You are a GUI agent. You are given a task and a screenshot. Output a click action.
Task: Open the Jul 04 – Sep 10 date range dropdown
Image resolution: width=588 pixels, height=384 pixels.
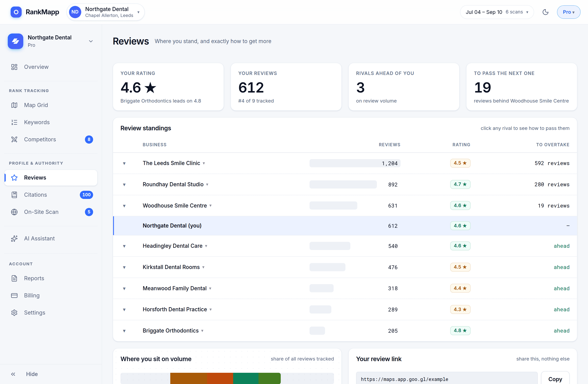(497, 12)
